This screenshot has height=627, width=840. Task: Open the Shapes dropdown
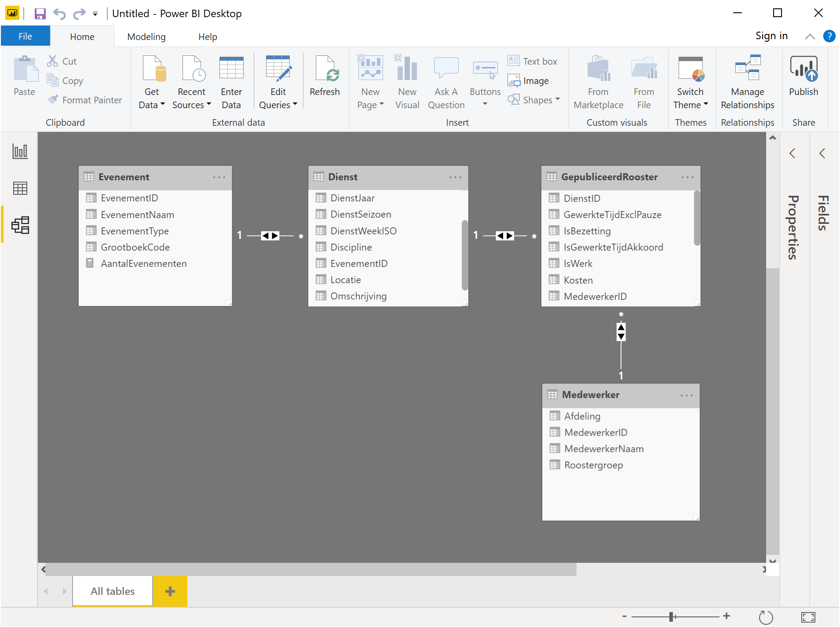(534, 100)
